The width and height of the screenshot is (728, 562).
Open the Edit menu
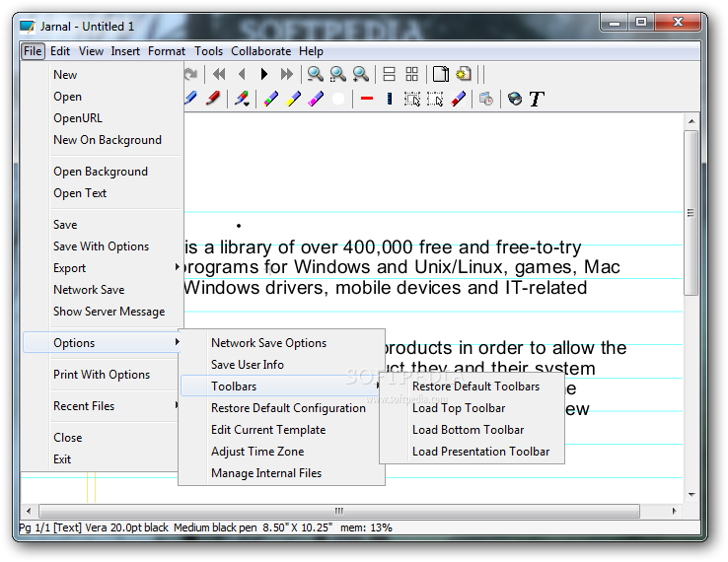point(60,51)
